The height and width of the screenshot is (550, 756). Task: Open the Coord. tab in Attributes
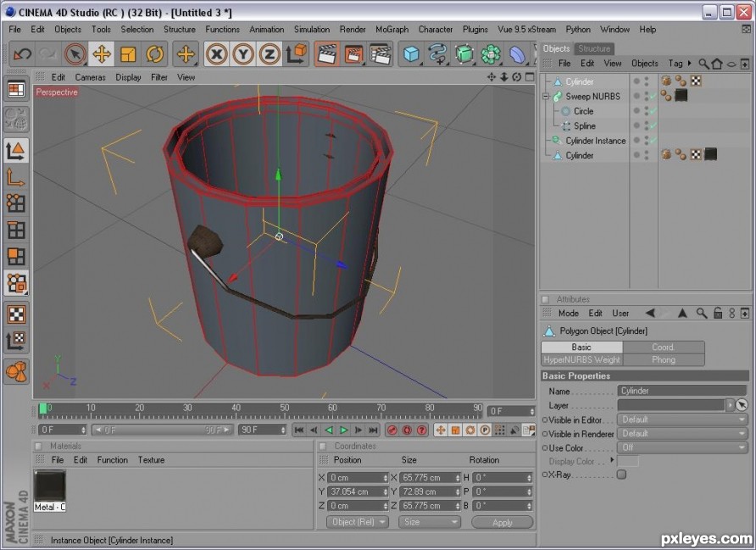[664, 347]
